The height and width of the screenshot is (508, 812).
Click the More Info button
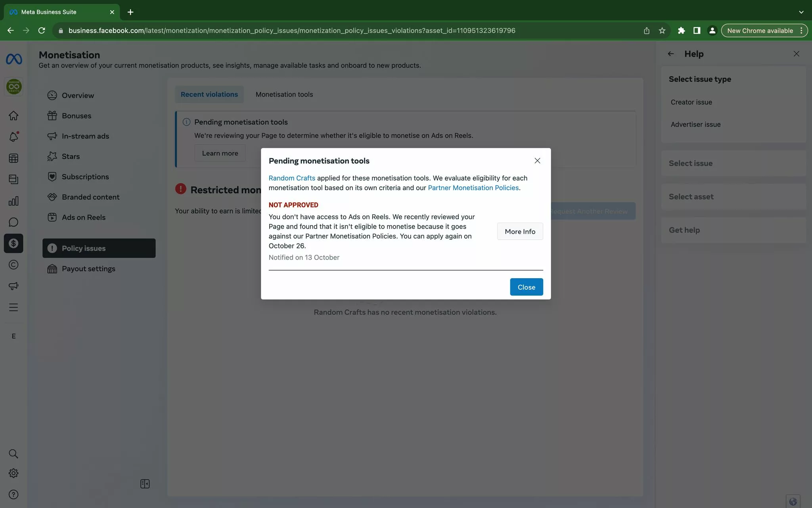(x=520, y=231)
